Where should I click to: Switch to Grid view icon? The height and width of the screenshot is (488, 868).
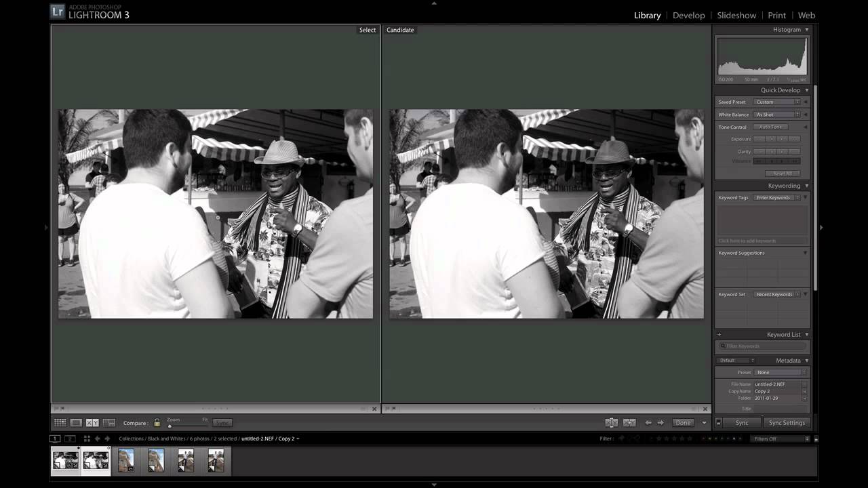[60, 423]
